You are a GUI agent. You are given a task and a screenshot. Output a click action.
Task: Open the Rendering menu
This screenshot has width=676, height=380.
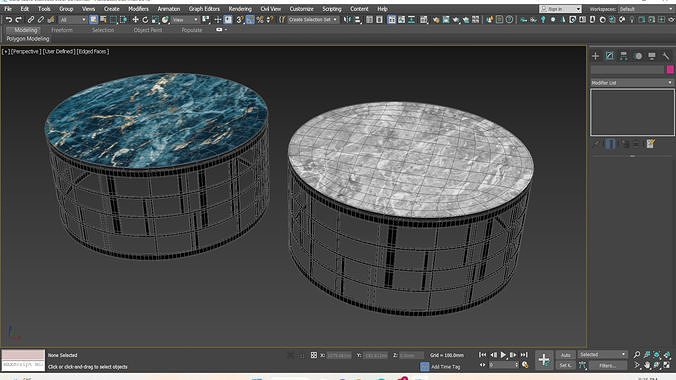click(240, 9)
